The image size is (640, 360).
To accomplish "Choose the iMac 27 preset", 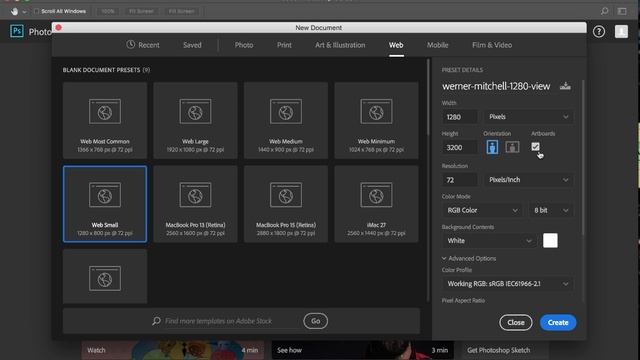I will 376,204.
